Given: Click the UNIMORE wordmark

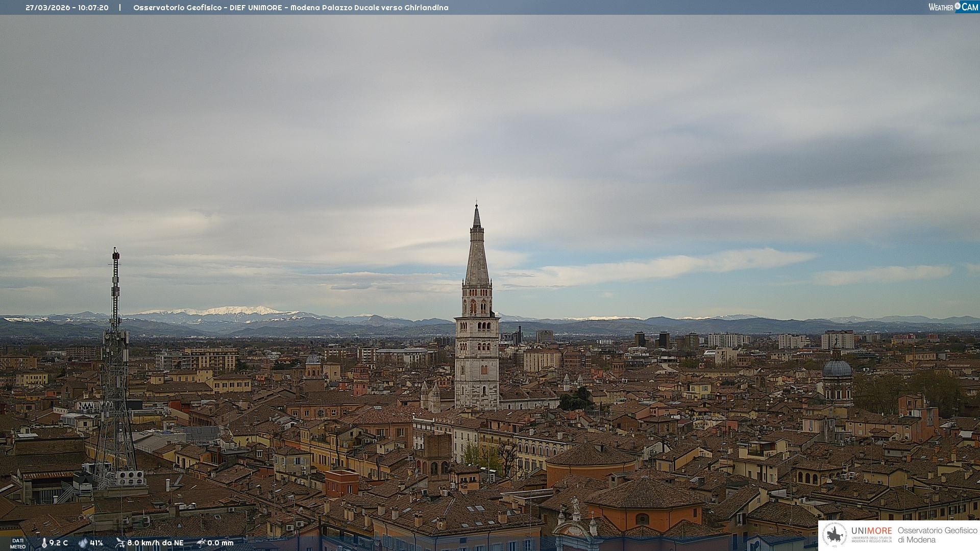Looking at the screenshot, I should 871,531.
